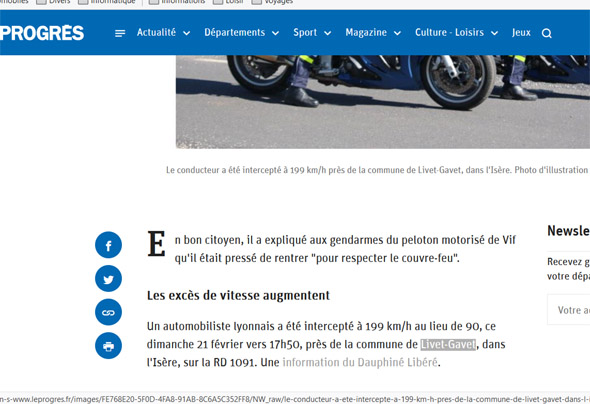Go to Le Progrès homepage logo
Viewport: 590px width, 404px height.
pyautogui.click(x=42, y=33)
